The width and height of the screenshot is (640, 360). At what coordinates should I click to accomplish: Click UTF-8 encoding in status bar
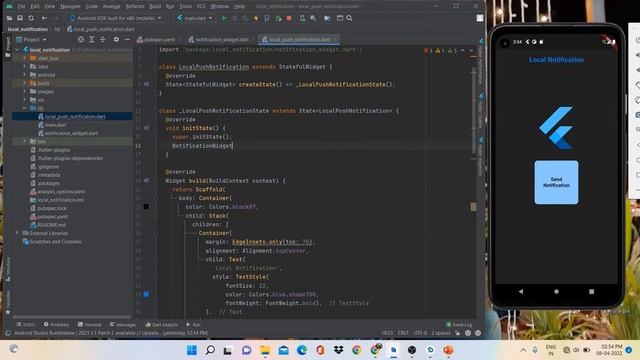point(420,333)
